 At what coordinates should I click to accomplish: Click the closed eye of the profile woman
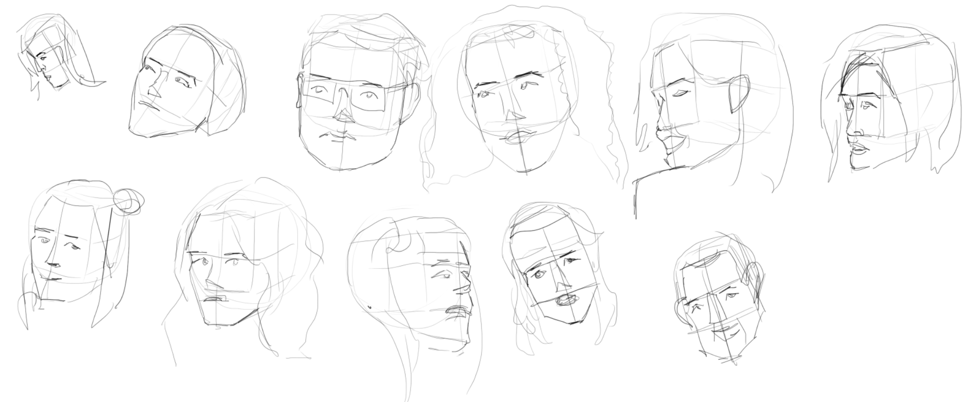click(680, 93)
